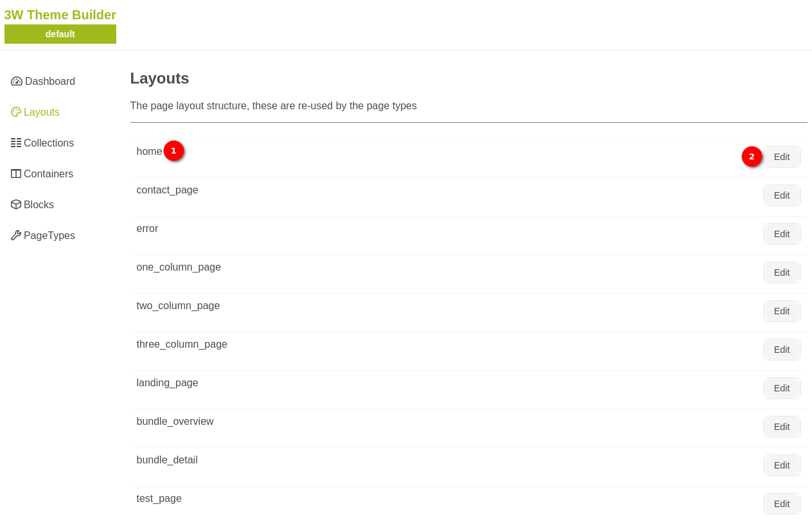The height and width of the screenshot is (527, 812).
Task: Open the Dashboard menu item
Action: pos(49,81)
